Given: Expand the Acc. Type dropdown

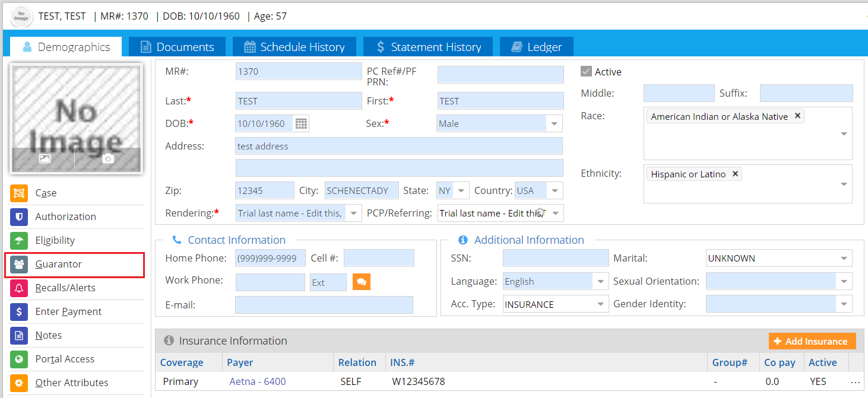Looking at the screenshot, I should tap(600, 305).
